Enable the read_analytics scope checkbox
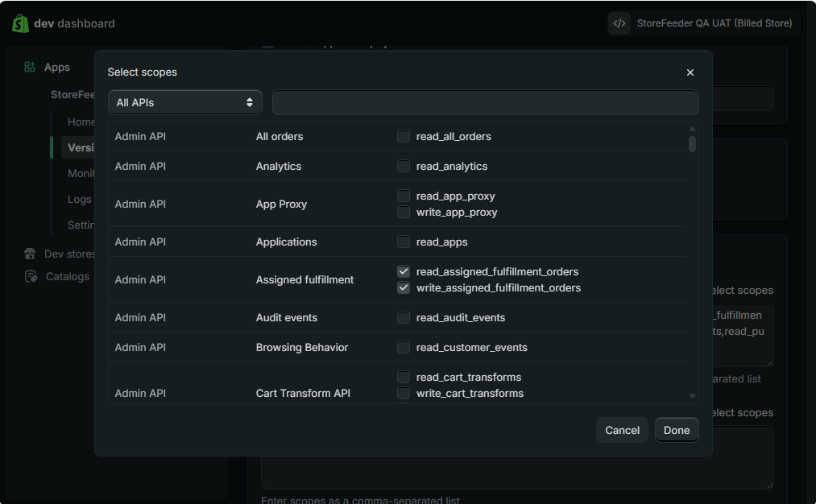This screenshot has height=504, width=816. click(x=404, y=167)
